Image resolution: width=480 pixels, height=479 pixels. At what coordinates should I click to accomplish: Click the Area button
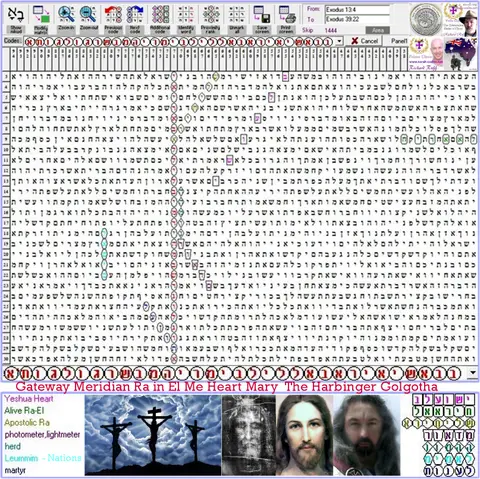pos(378,30)
